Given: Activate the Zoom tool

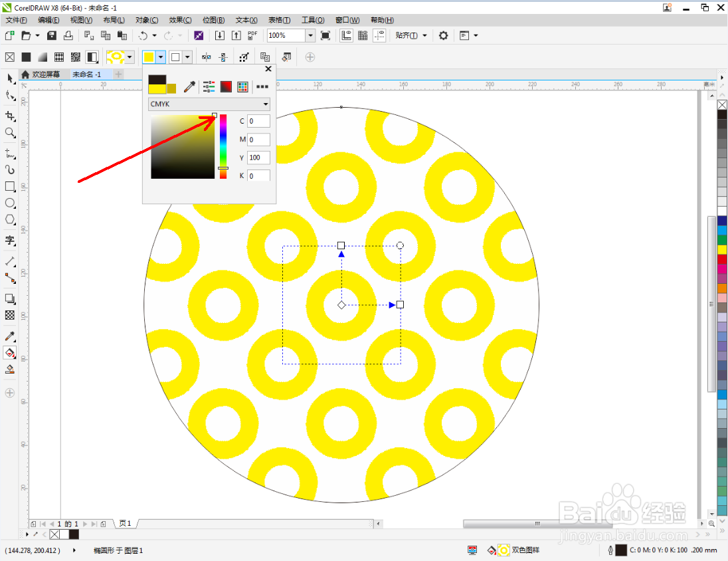Looking at the screenshot, I should [x=10, y=133].
